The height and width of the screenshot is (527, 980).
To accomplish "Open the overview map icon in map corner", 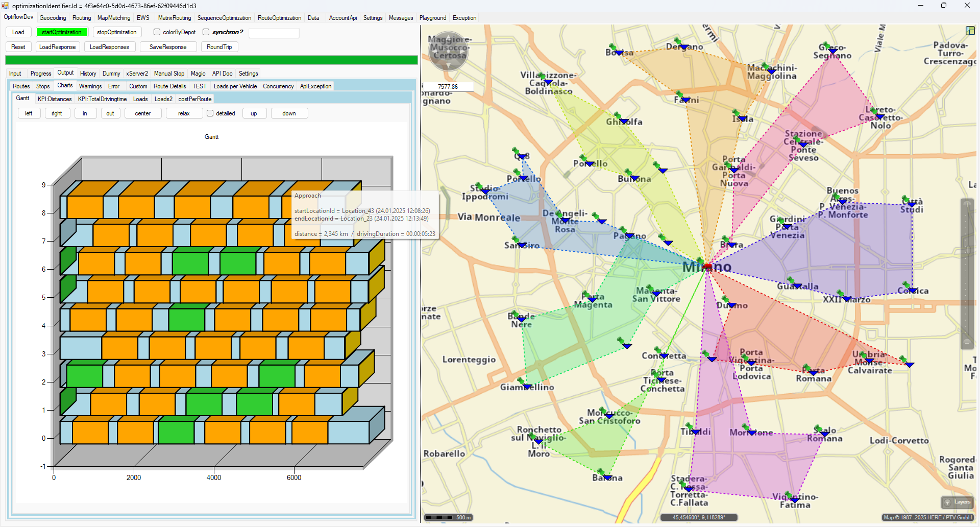I will (970, 31).
